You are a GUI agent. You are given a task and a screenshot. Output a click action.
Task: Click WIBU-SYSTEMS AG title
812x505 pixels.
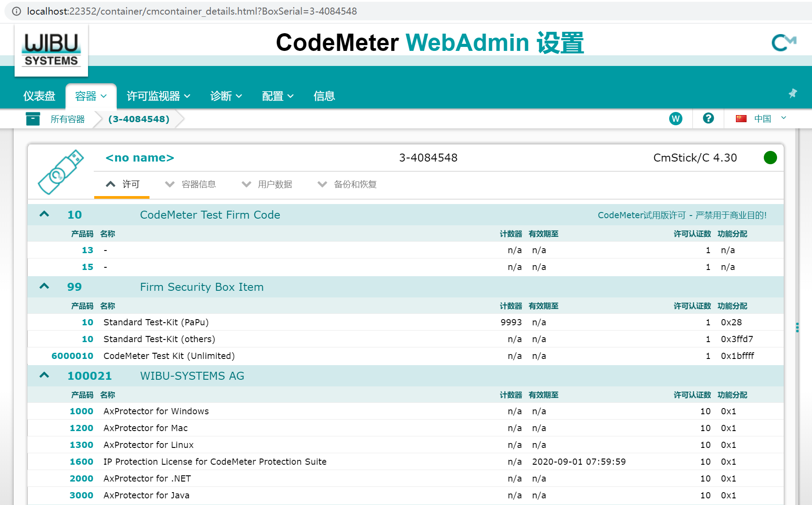tap(192, 376)
